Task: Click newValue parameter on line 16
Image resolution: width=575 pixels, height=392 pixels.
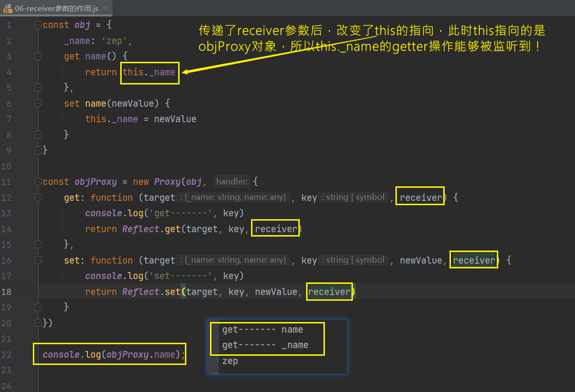Action: pos(421,260)
